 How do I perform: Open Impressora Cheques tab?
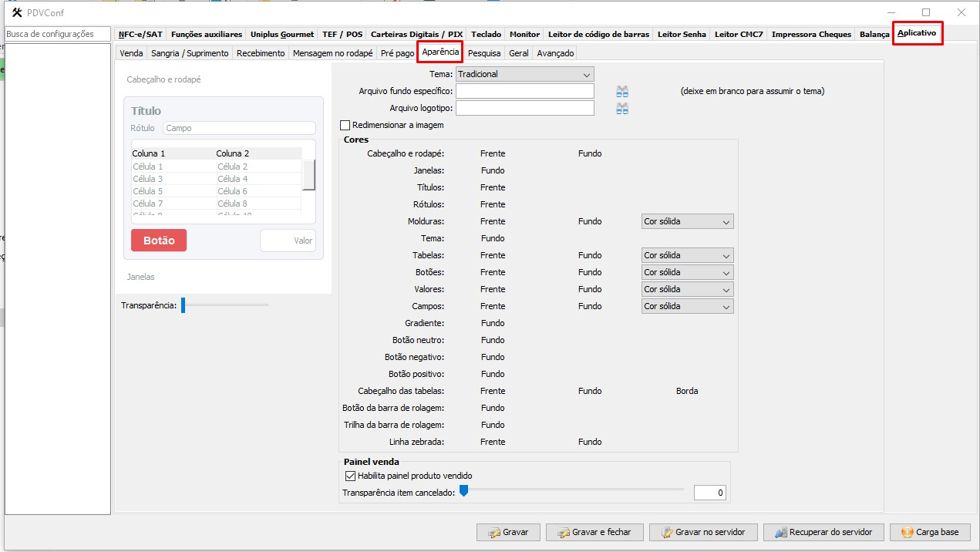tap(811, 34)
